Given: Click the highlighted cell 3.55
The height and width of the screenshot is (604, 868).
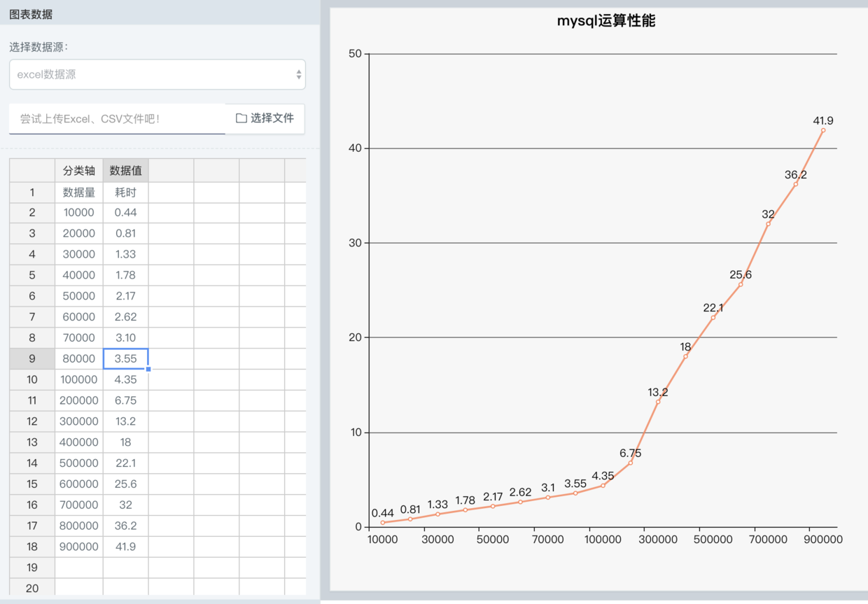Looking at the screenshot, I should pyautogui.click(x=125, y=358).
